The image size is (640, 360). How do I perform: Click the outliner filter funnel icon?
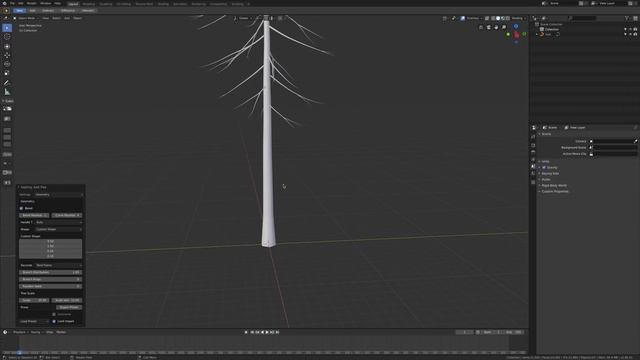tap(627, 18)
